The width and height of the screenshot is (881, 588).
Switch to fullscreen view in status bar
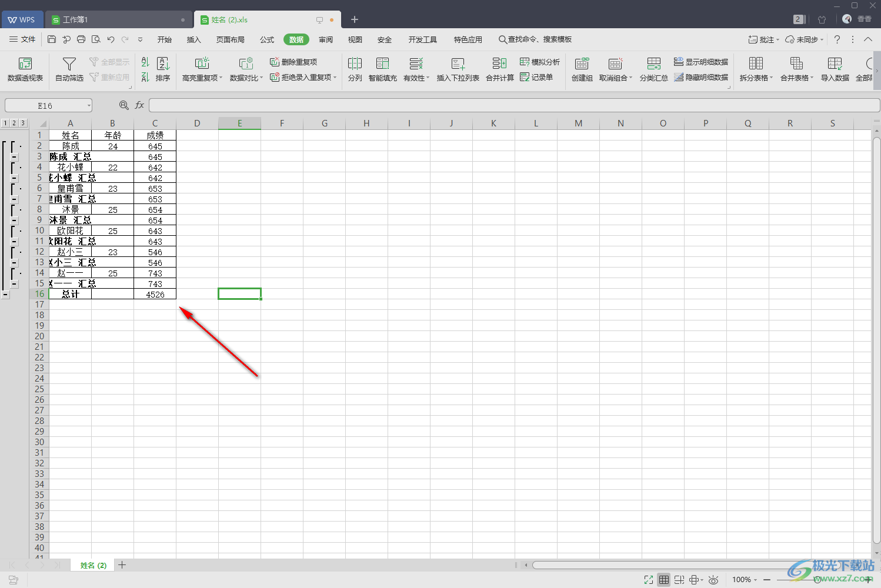(x=649, y=580)
